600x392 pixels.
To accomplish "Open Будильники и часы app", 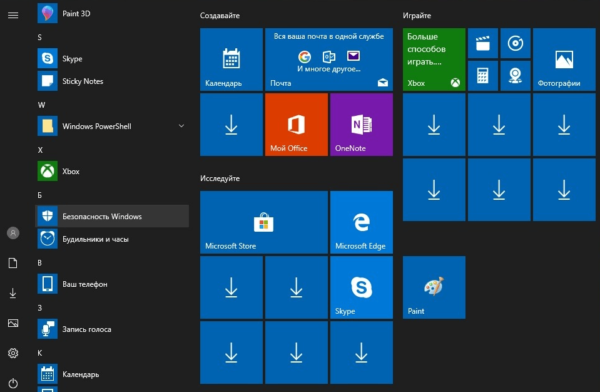I will (x=112, y=239).
